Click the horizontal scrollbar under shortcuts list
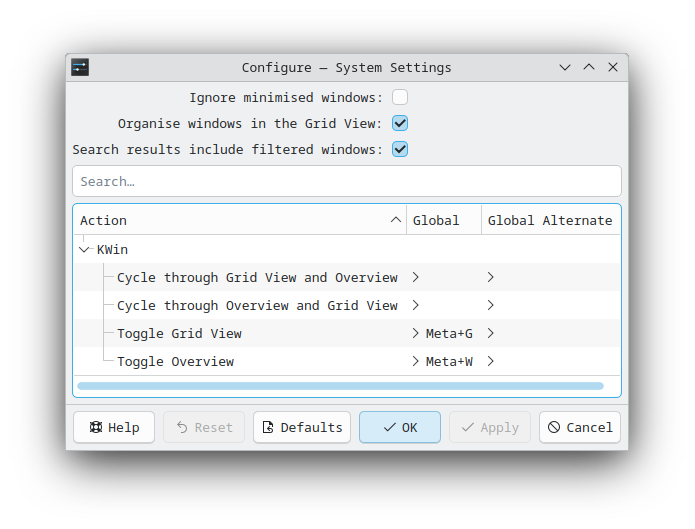The height and width of the screenshot is (529, 695). tap(340, 386)
